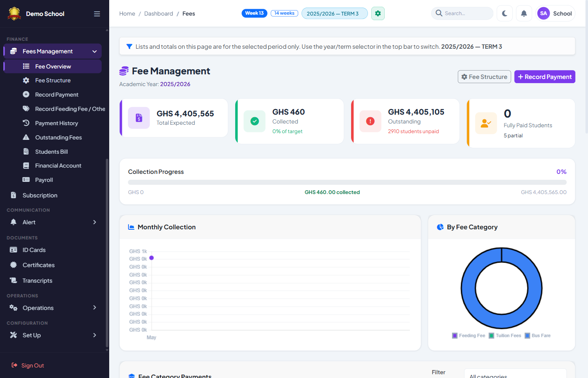
Task: Collapse the Fees Management menu chevron
Action: tap(94, 51)
